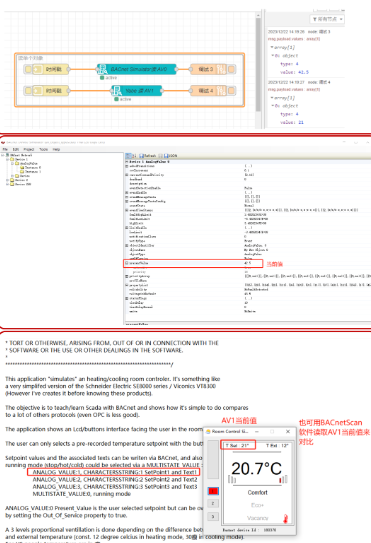Screen dimensions: 371x543
Task: Open the File menu
Action: (x=5, y=149)
